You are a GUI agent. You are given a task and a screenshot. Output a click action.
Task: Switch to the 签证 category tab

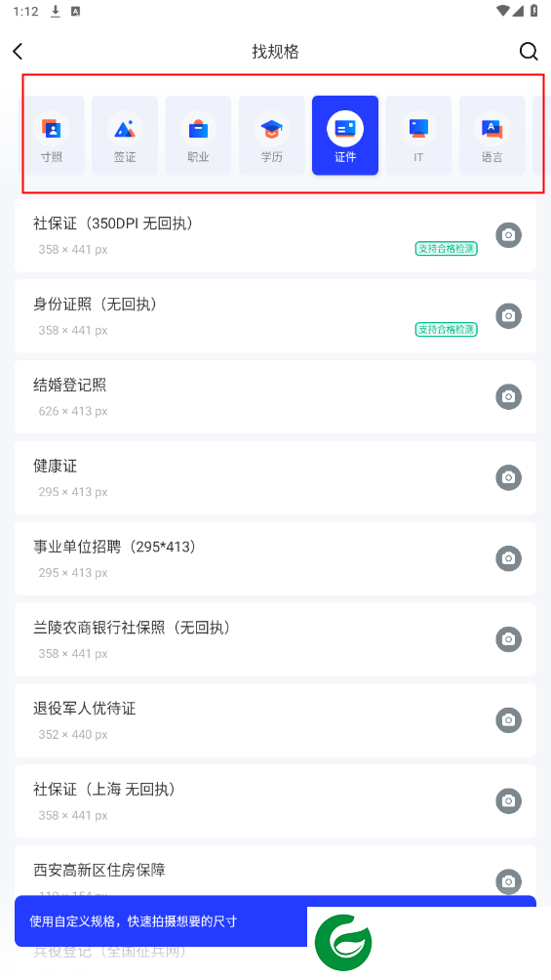125,136
